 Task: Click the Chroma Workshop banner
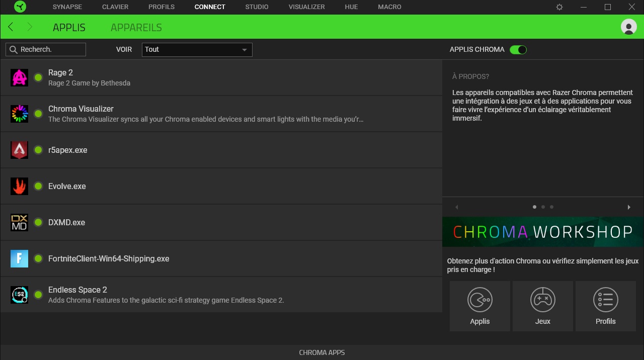[x=542, y=232]
